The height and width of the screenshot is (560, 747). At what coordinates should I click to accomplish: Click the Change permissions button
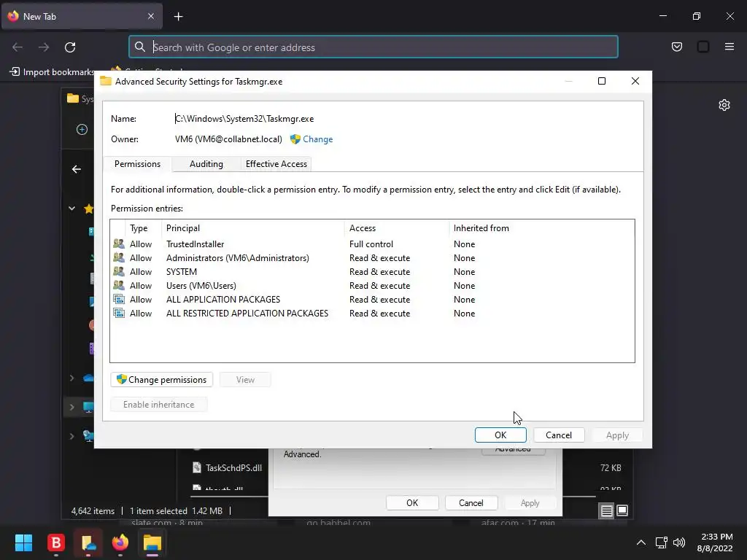coord(161,379)
